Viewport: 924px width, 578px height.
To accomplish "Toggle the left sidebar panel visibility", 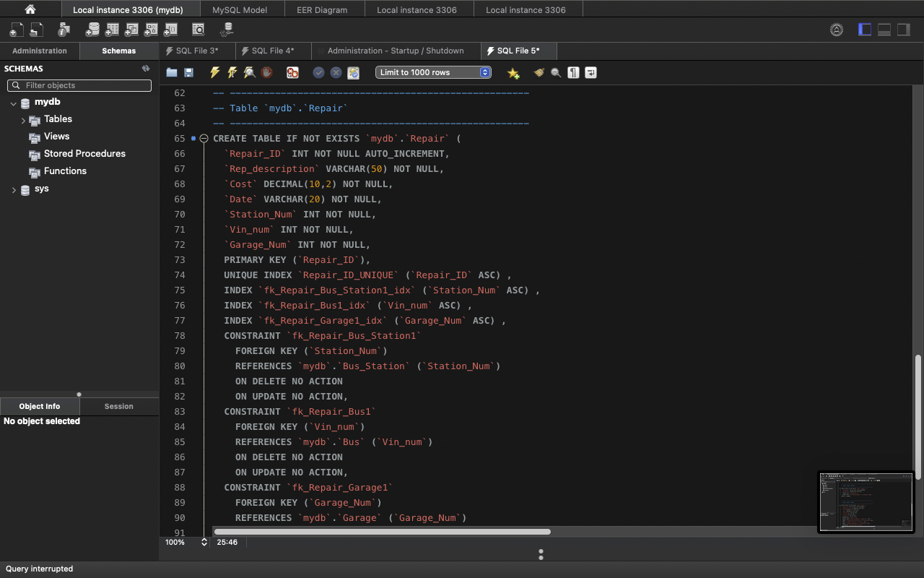I will (865, 30).
